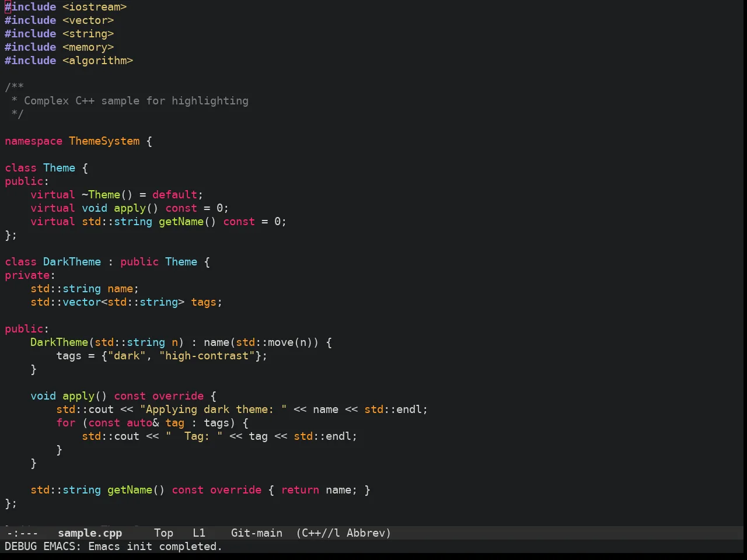Click 'name' in 'std::string name;' line

click(x=120, y=289)
